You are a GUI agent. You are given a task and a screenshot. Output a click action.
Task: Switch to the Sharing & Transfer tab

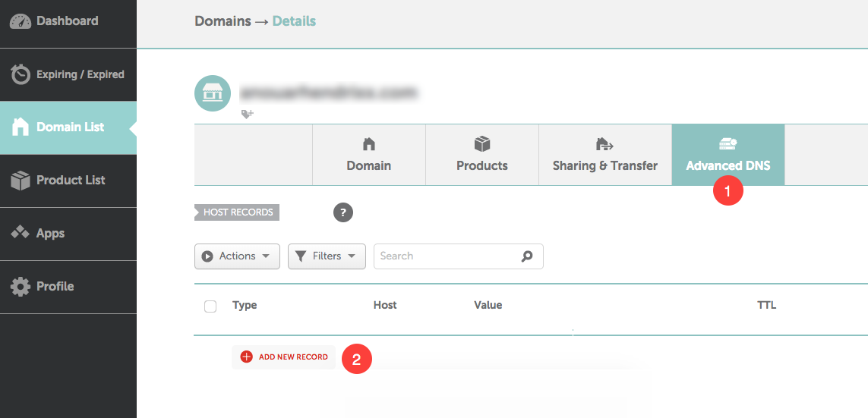coord(605,155)
